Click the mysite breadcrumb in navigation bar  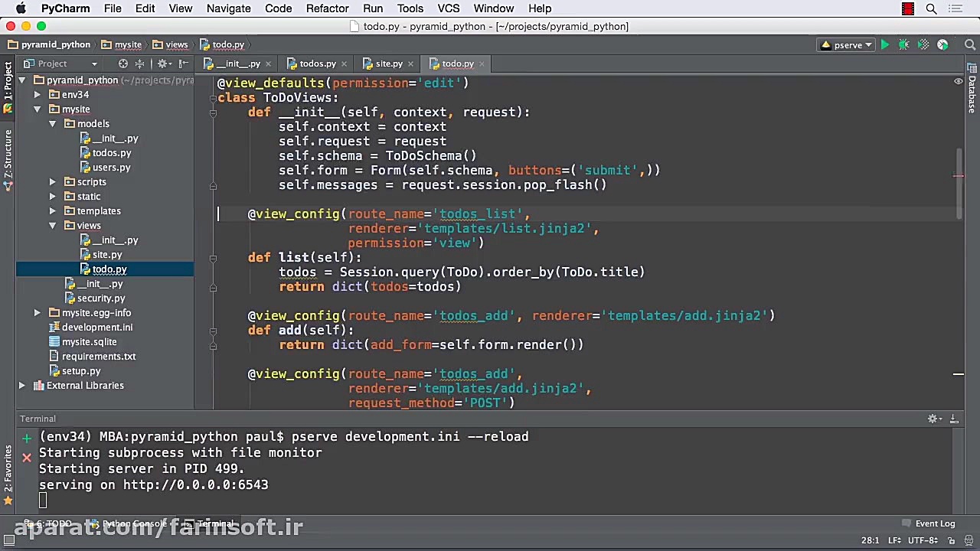coord(122,45)
